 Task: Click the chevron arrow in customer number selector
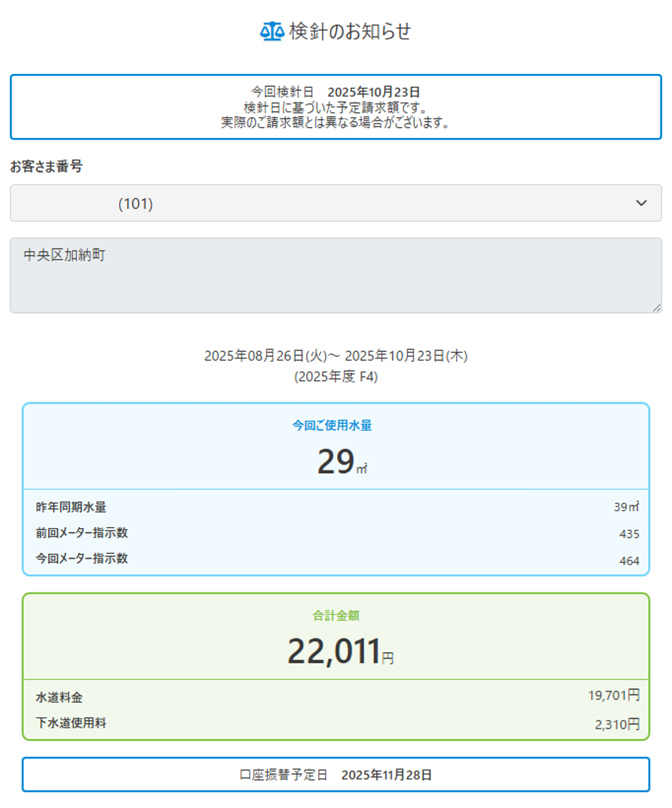coord(641,203)
